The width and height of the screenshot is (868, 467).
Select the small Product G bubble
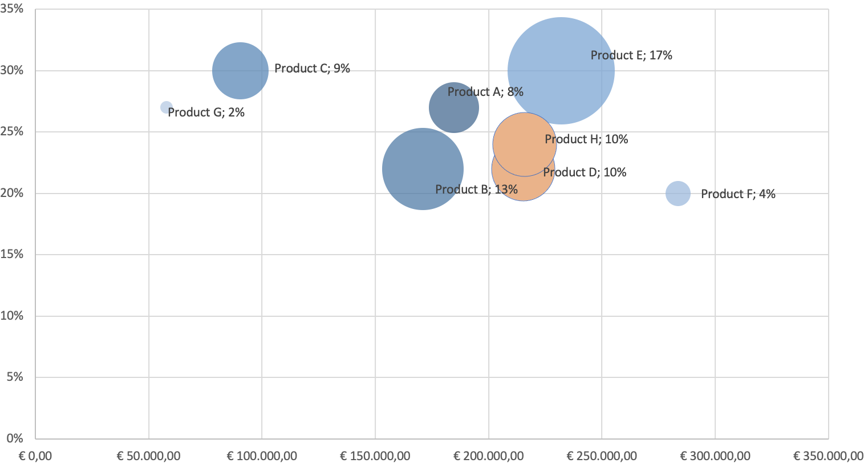point(166,107)
